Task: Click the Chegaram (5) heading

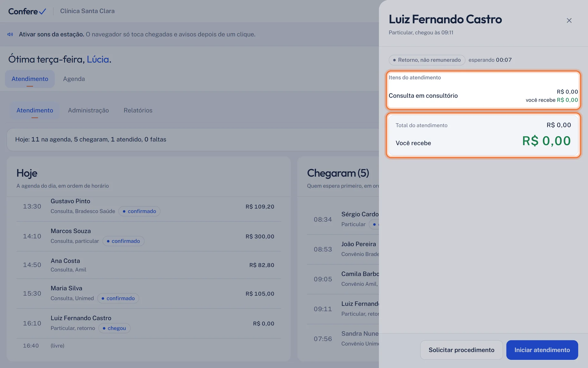Action: pyautogui.click(x=338, y=173)
